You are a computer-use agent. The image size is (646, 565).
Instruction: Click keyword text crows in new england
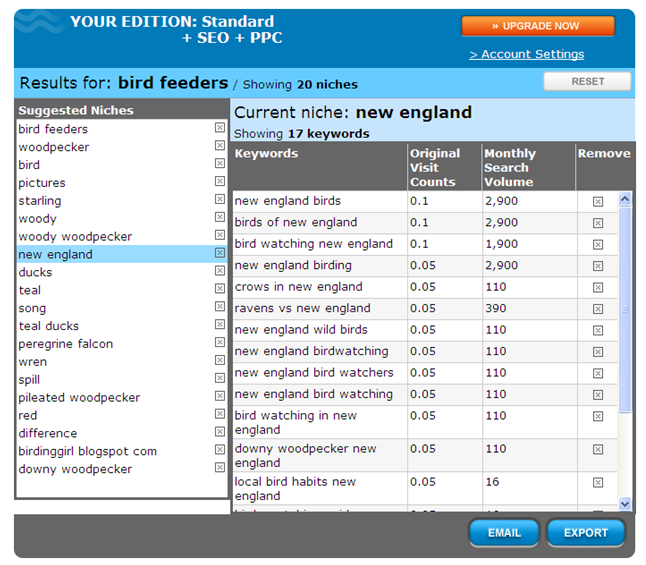point(298,286)
